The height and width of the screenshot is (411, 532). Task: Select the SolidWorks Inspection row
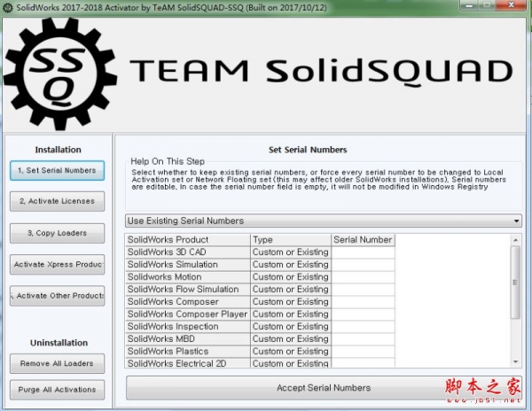coord(260,327)
